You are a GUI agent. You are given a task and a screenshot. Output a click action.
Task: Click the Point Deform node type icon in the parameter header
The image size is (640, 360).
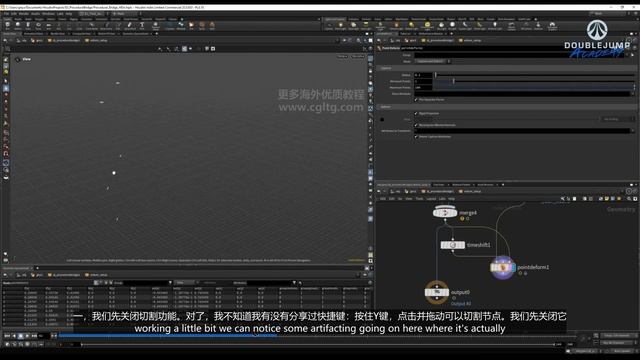click(x=379, y=48)
